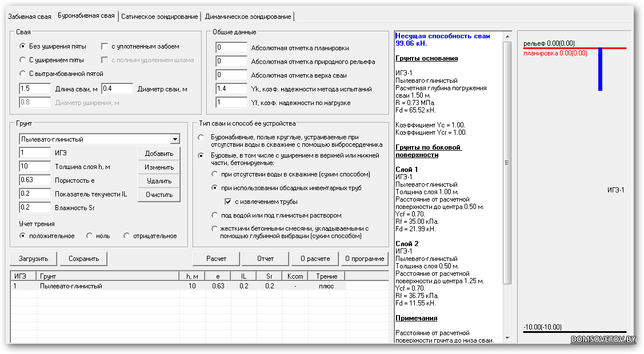This screenshot has width=644, height=354.
Task: Click the h, м column header
Action: [192, 276]
